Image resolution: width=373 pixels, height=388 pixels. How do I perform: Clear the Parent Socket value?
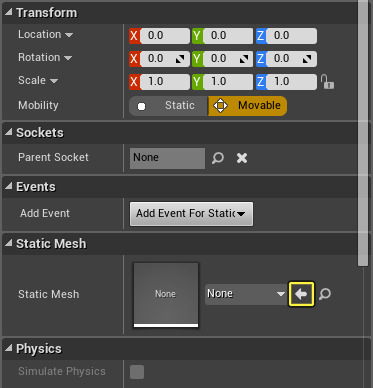(242, 158)
